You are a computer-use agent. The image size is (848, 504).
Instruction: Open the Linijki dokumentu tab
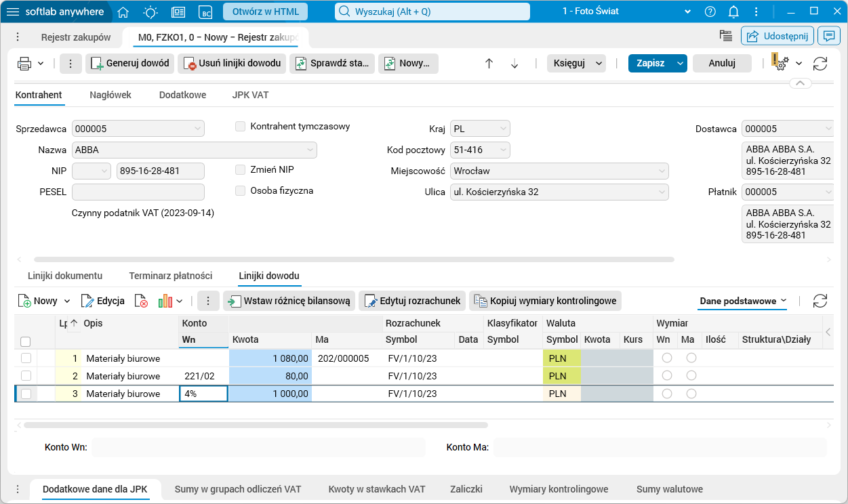pyautogui.click(x=65, y=276)
